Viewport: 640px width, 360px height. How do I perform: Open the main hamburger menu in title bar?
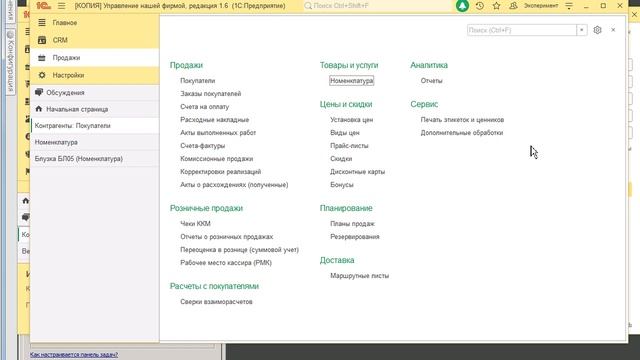tap(61, 6)
